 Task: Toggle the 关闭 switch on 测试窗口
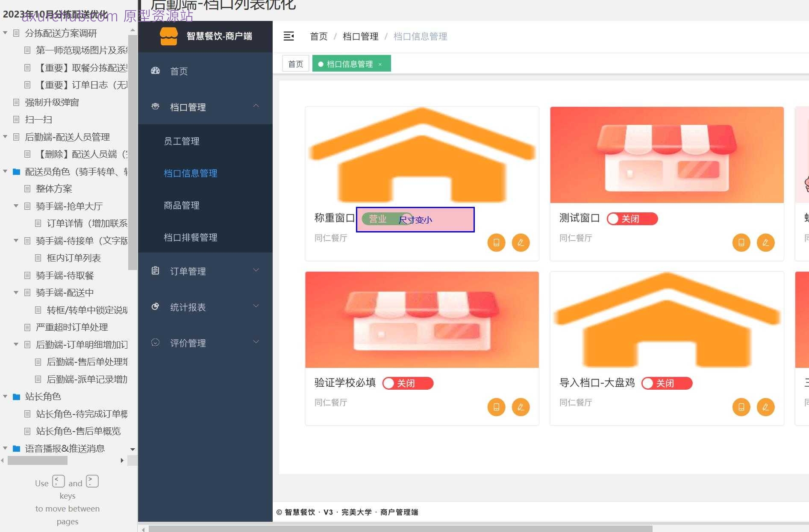pos(632,218)
